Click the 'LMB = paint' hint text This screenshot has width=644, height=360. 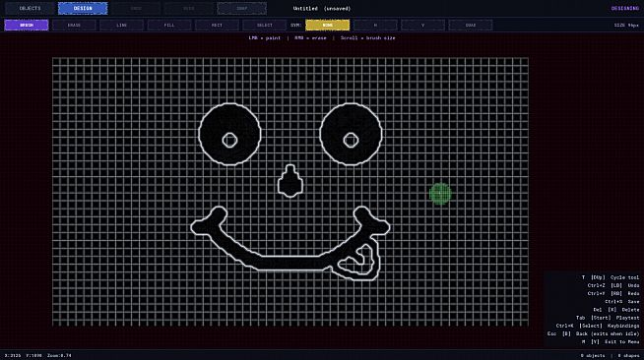[265, 37]
